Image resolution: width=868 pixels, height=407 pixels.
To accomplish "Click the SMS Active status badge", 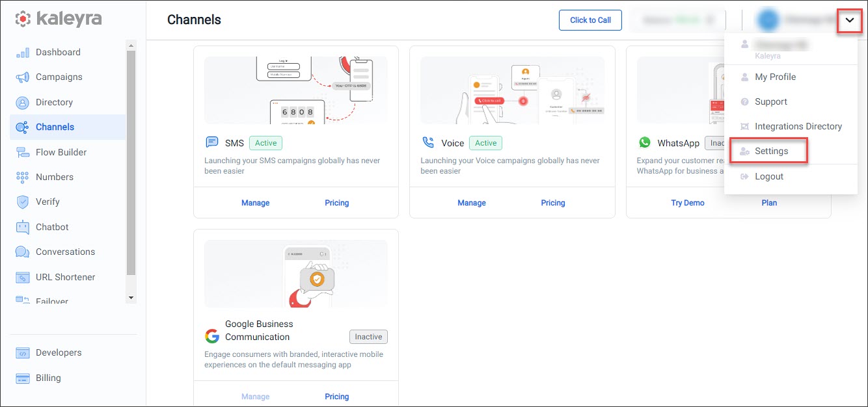I will pyautogui.click(x=265, y=143).
